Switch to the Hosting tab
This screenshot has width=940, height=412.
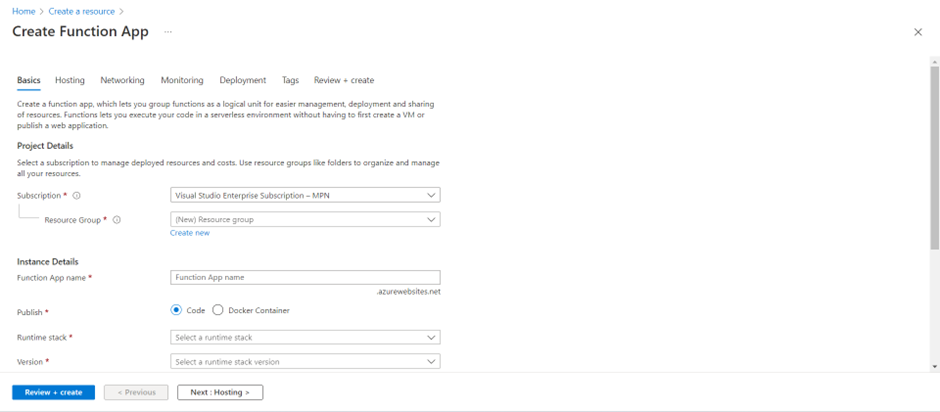70,80
